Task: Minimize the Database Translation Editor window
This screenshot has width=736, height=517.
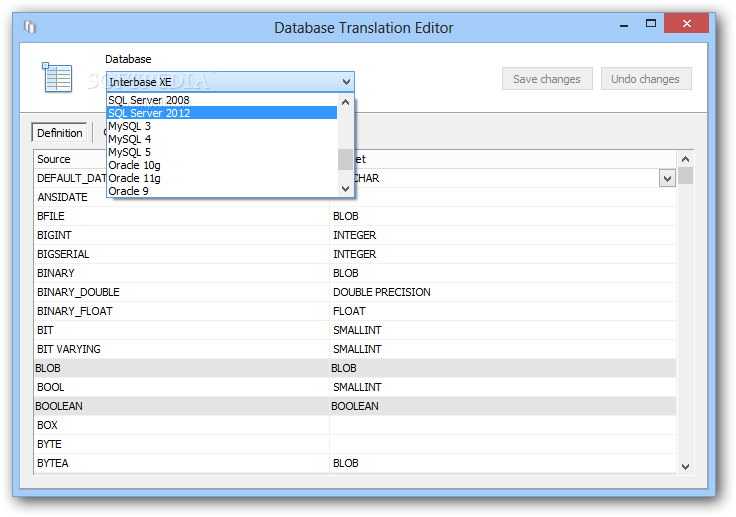Action: pyautogui.click(x=624, y=24)
